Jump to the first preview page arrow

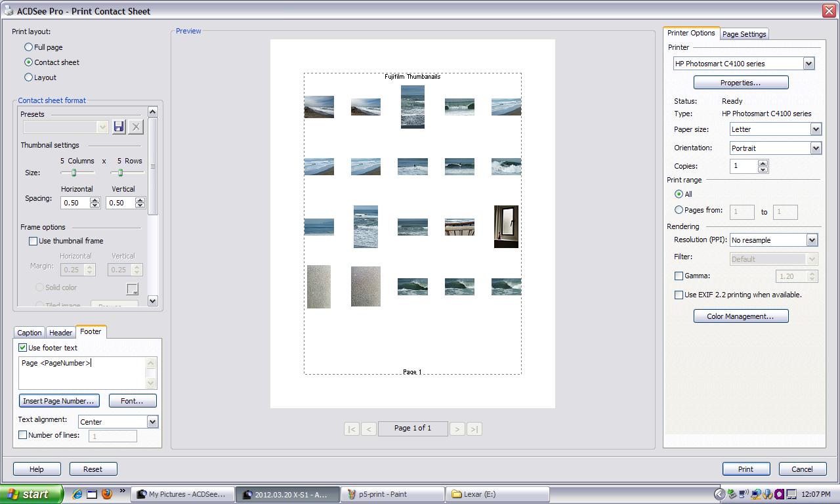tap(352, 429)
